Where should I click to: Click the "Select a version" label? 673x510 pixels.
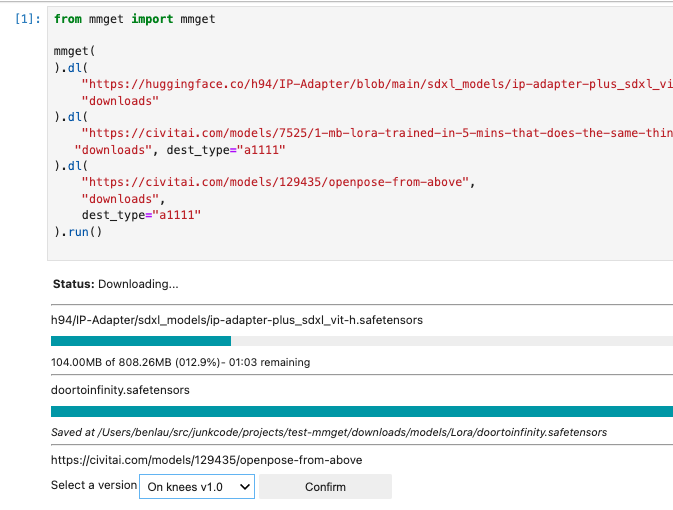(x=94, y=485)
